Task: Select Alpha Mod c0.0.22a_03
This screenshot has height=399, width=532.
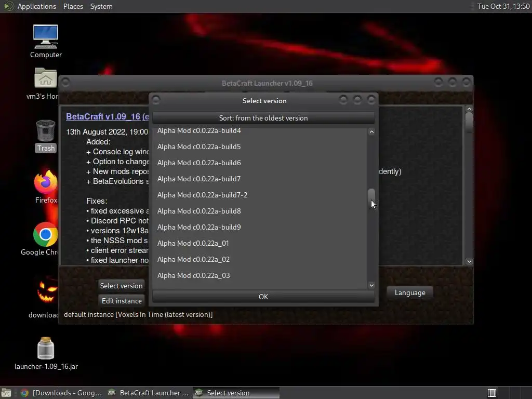Action: pyautogui.click(x=260, y=275)
